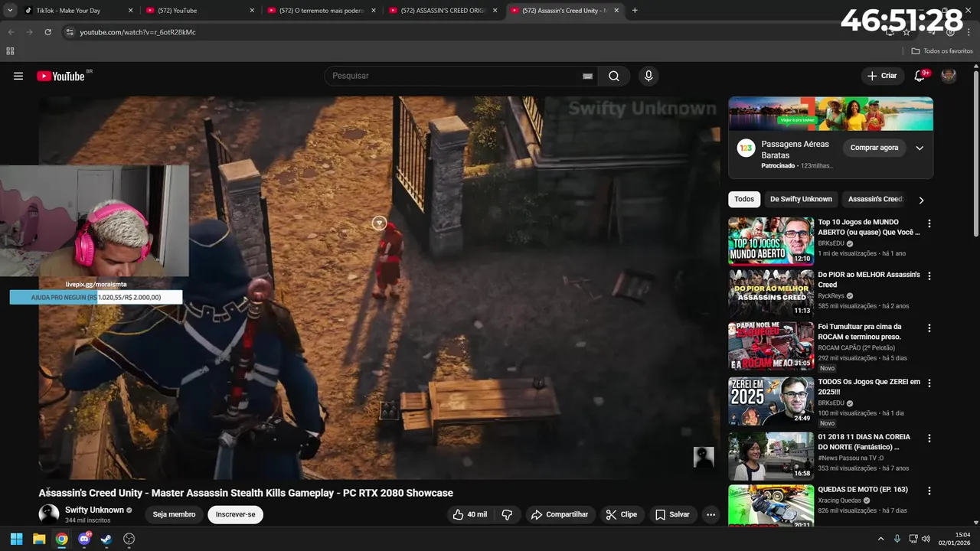The image size is (980, 551).
Task: Open the Windows Start menu
Action: 16,539
